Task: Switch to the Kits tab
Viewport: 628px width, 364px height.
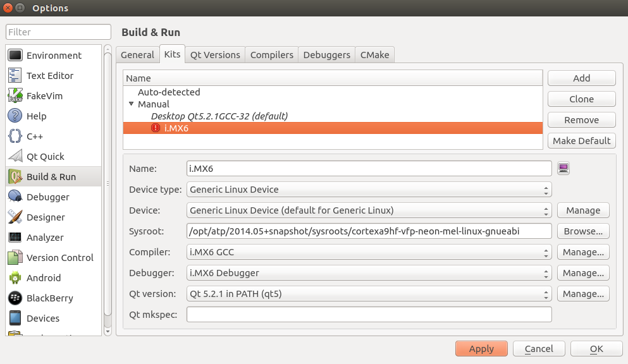Action: (x=172, y=54)
